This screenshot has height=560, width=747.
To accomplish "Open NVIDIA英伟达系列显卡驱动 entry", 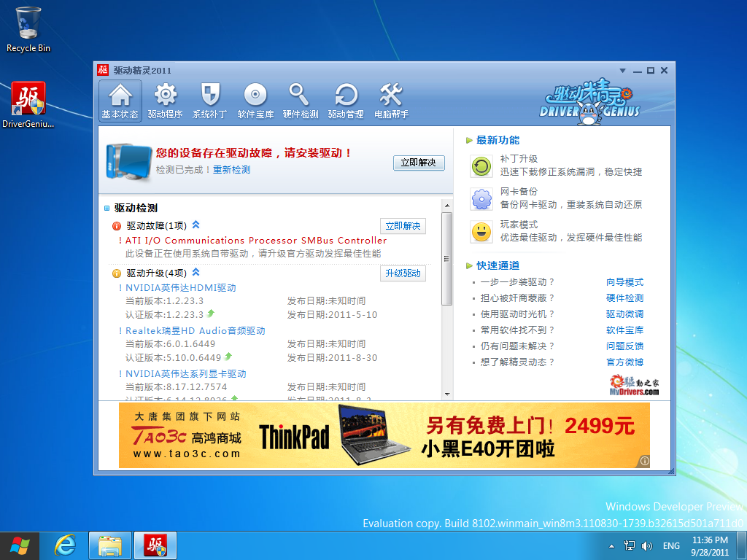I will [186, 374].
